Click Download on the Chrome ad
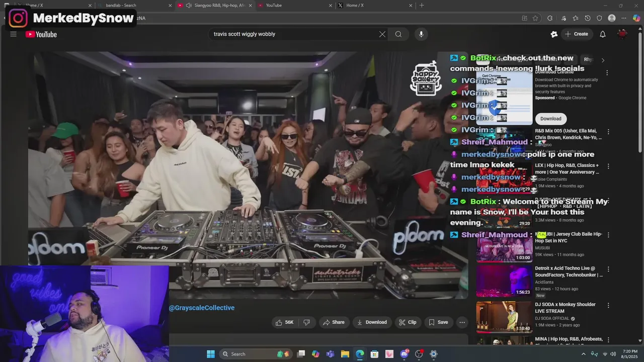Screen dimensions: 644x362 click(551, 119)
